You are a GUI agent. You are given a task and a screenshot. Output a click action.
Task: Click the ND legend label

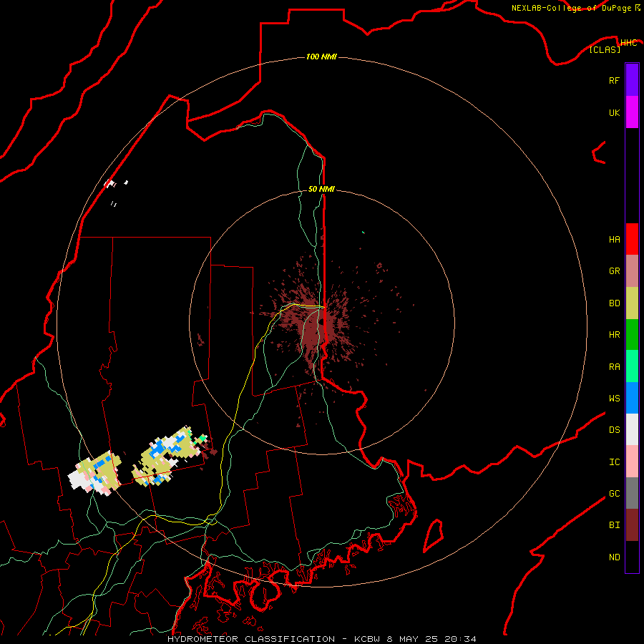pos(614,557)
